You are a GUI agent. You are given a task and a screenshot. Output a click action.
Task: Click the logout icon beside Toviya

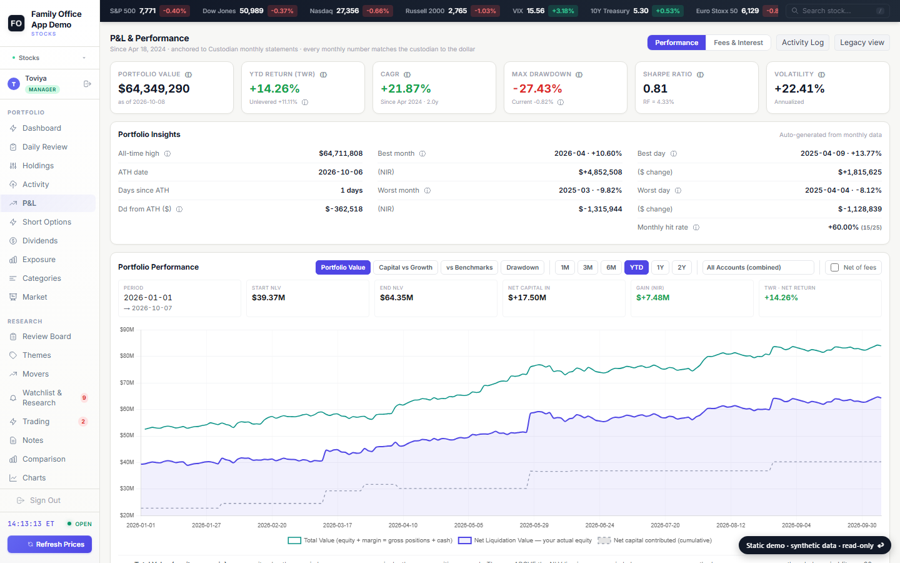(x=87, y=84)
